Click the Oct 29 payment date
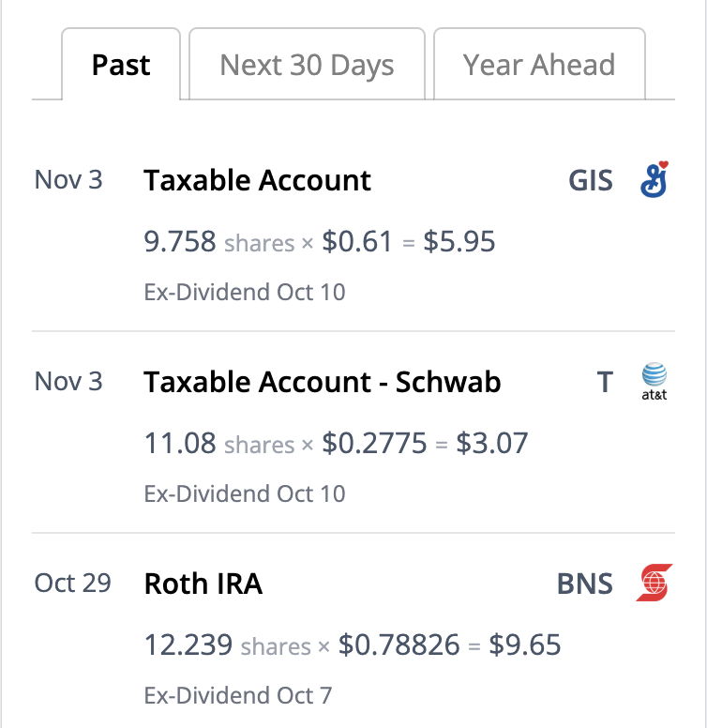The width and height of the screenshot is (707, 728). 72,583
